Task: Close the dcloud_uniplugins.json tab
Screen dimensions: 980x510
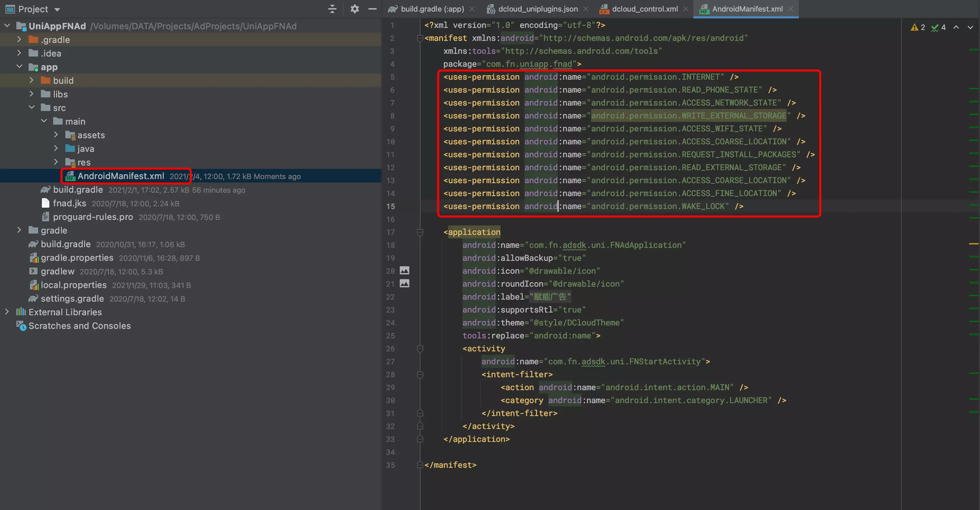Action: tap(586, 9)
